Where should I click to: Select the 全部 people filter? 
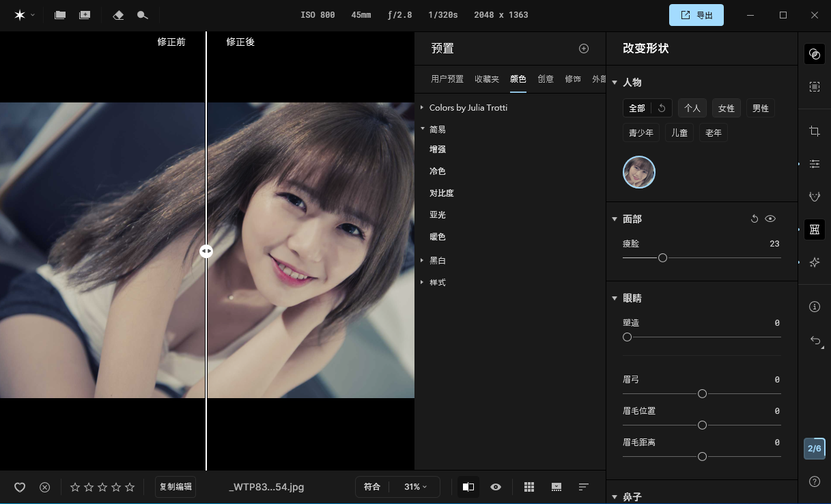click(x=637, y=108)
